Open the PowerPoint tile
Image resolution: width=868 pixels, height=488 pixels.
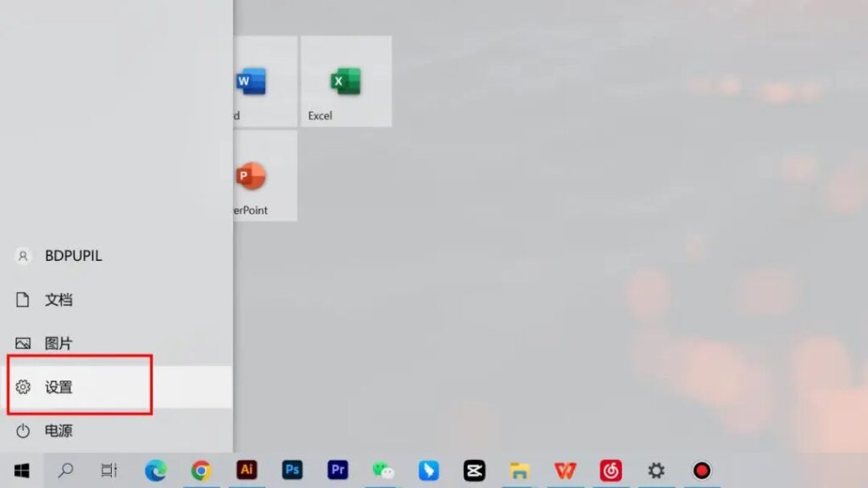click(x=265, y=176)
